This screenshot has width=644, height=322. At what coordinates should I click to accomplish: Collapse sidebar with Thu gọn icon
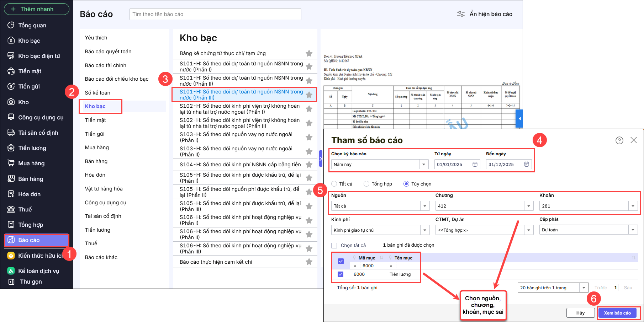11,282
